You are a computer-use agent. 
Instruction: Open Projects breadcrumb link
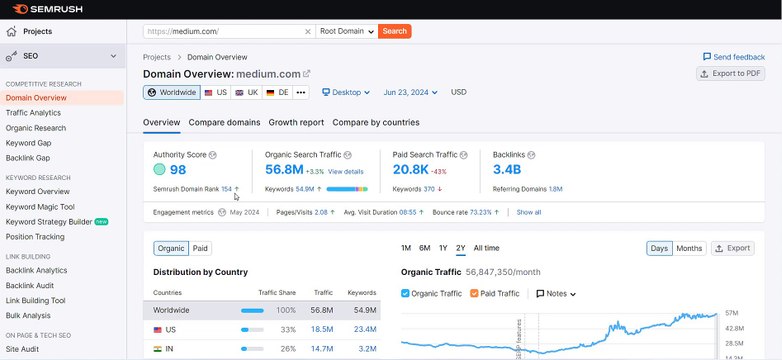click(x=157, y=57)
